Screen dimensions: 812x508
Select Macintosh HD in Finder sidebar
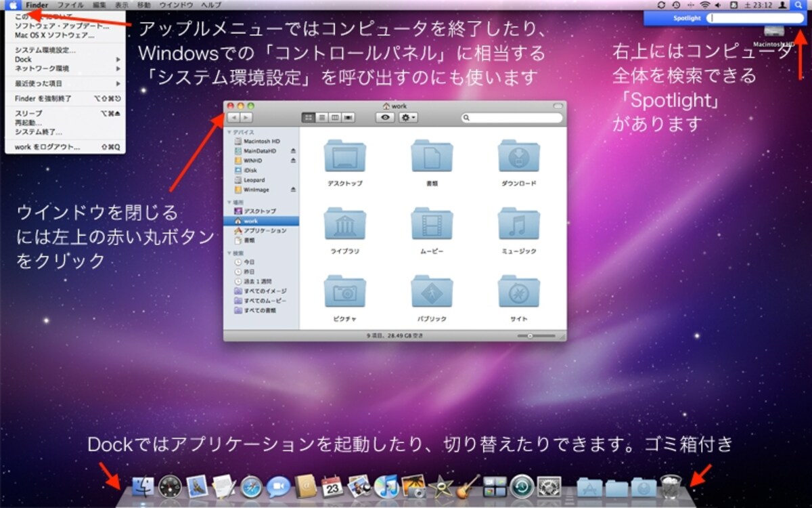click(261, 142)
